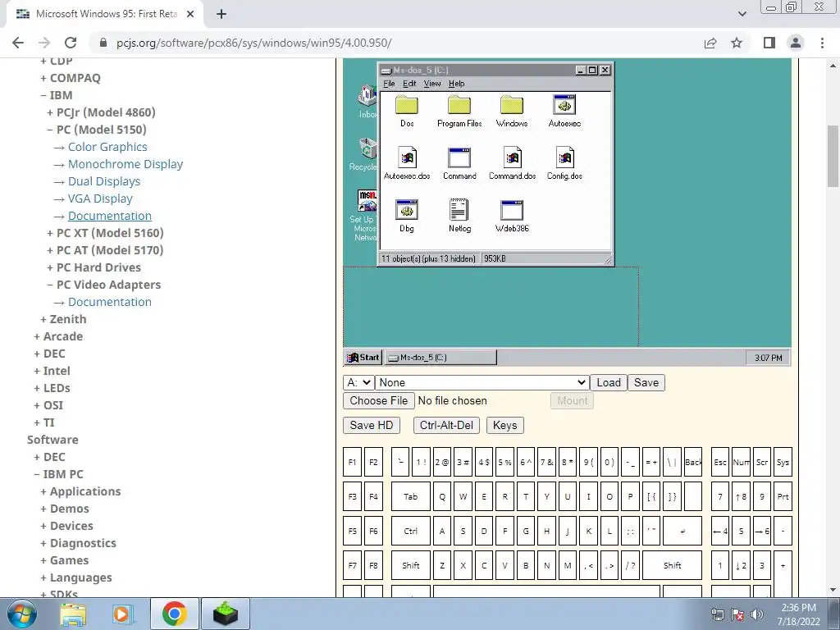This screenshot has width=840, height=630.
Task: Open a new browser tab
Action: pyautogui.click(x=221, y=15)
